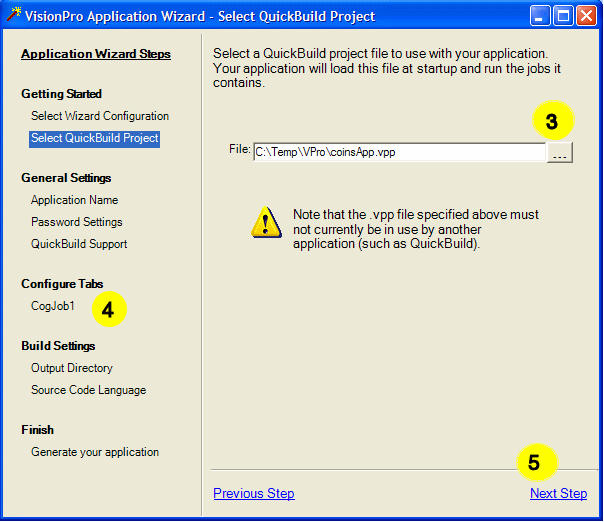Navigate to the Output Directory step

[x=72, y=368]
